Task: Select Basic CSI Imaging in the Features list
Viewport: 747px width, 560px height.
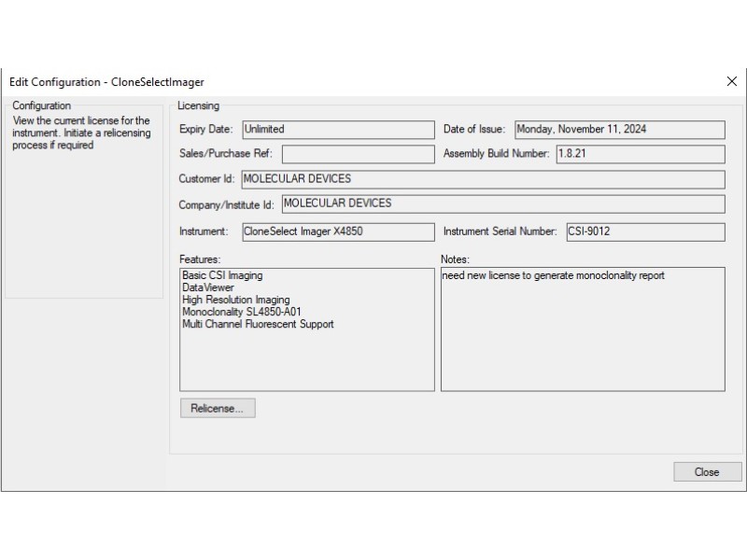Action: (x=222, y=275)
